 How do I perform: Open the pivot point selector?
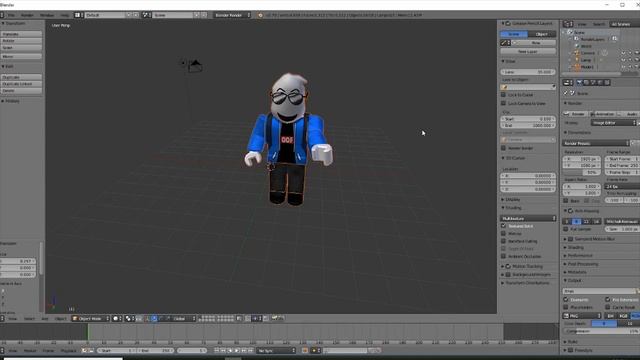coord(130,318)
